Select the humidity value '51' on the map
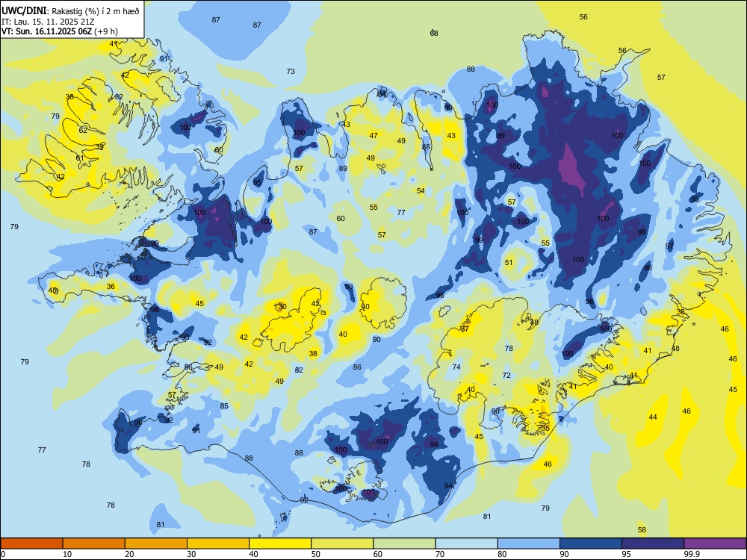This screenshot has height=560, width=747. click(509, 262)
